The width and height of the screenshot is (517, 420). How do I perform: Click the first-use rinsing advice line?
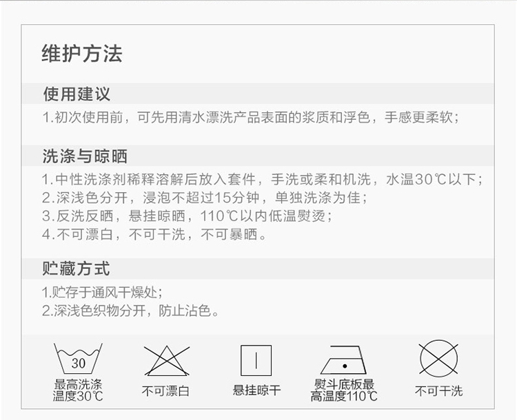[x=251, y=117]
